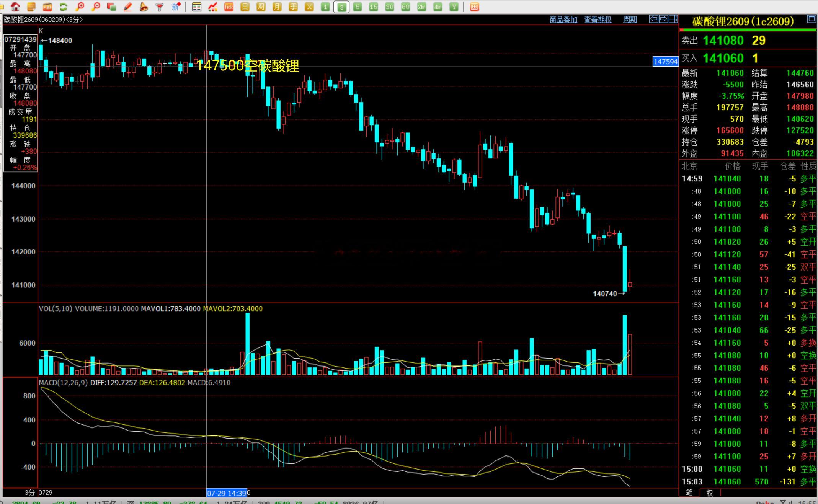
Task: Maximize the 碳酸锂2609 quote panel
Action: click(811, 19)
